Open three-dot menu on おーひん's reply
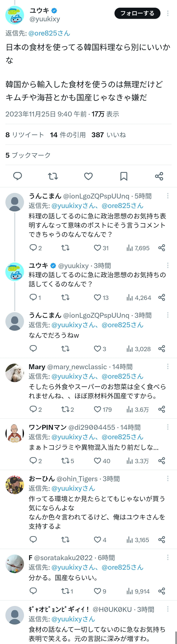This screenshot has width=177, height=644. click(168, 479)
